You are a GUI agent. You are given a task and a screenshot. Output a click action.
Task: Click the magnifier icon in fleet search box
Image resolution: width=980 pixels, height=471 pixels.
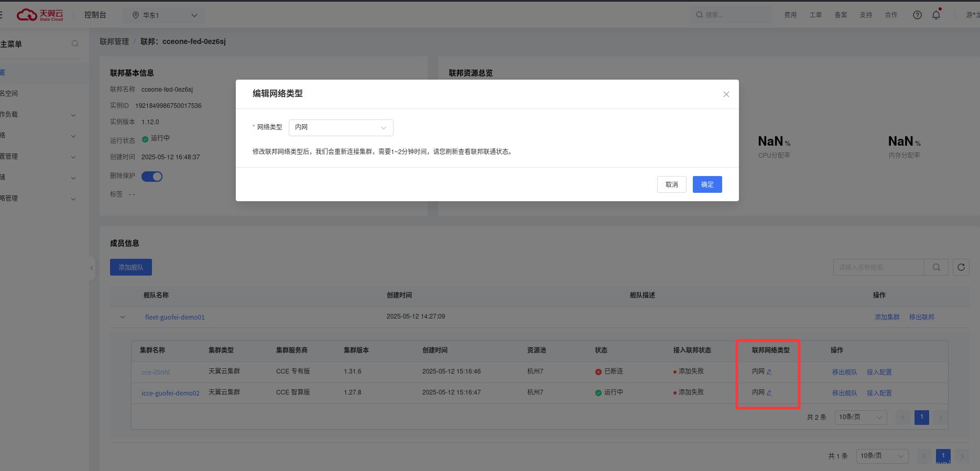click(936, 267)
